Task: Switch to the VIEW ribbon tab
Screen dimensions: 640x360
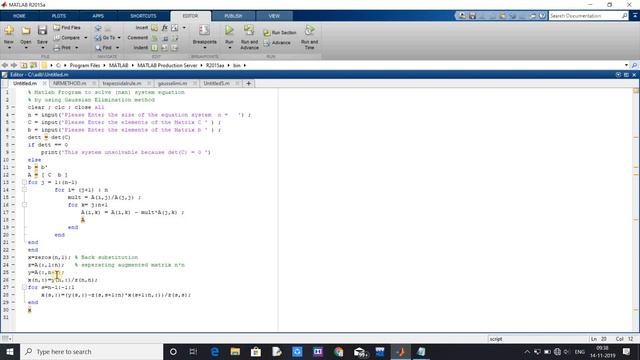Action: click(274, 16)
